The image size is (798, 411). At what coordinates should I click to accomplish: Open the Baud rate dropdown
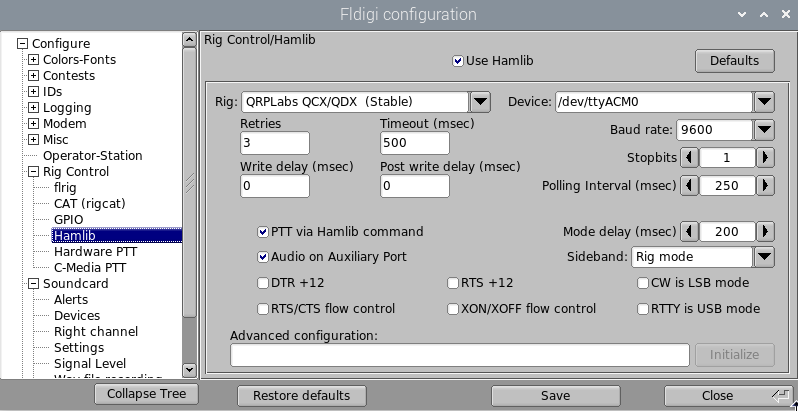point(764,130)
